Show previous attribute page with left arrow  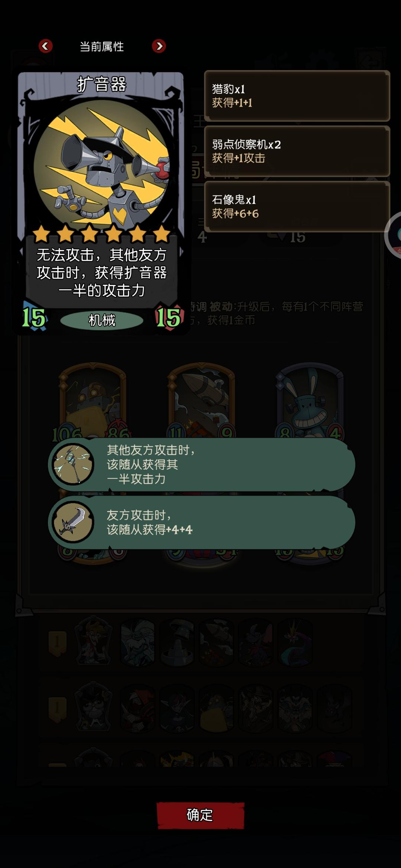[x=46, y=46]
